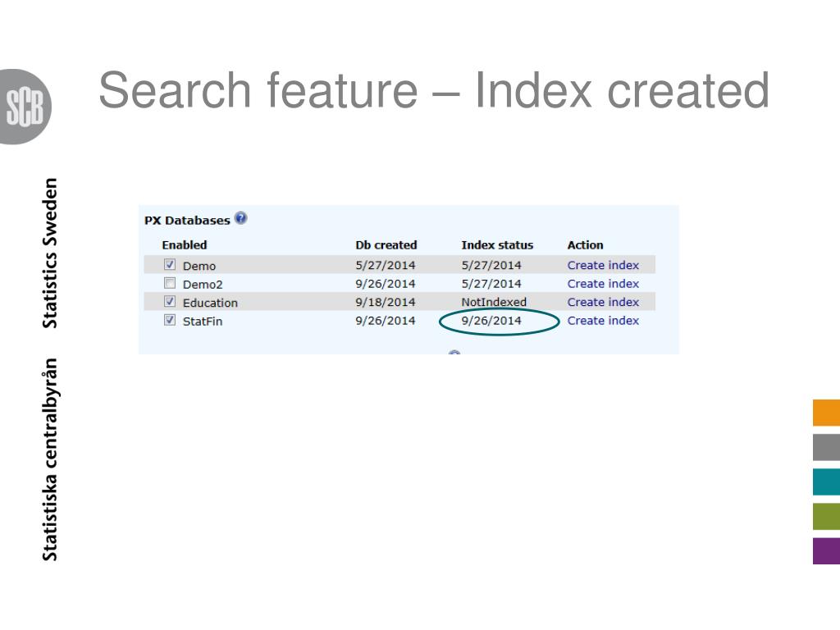Select the orange color square
The height and width of the screenshot is (630, 840).
click(x=826, y=413)
